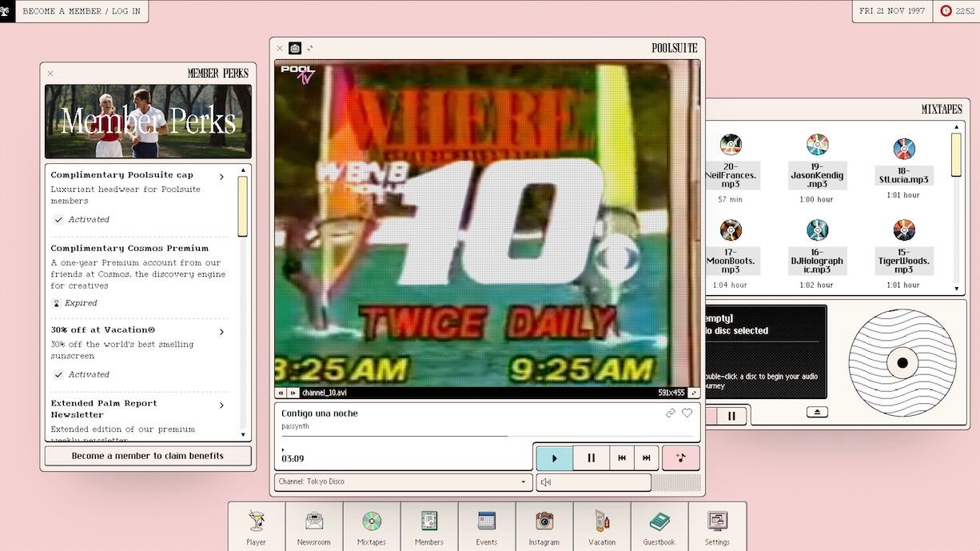Image resolution: width=980 pixels, height=551 pixels.
Task: Click the pink music note button
Action: click(680, 458)
